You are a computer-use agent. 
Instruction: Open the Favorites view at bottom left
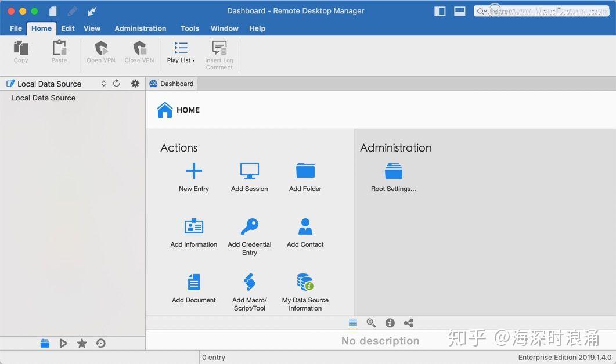pos(82,343)
